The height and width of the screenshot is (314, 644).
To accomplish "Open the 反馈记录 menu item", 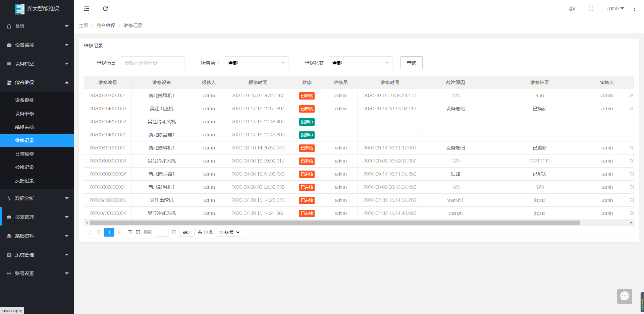I will coord(37,181).
